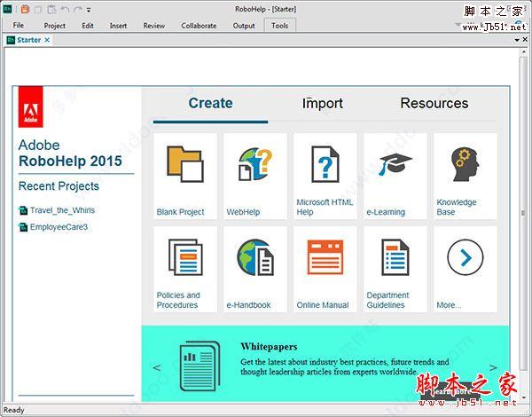Viewport: 532px width, 417px height.
Task: Choose the Department Guidelines document icon
Action: pyautogui.click(x=395, y=257)
